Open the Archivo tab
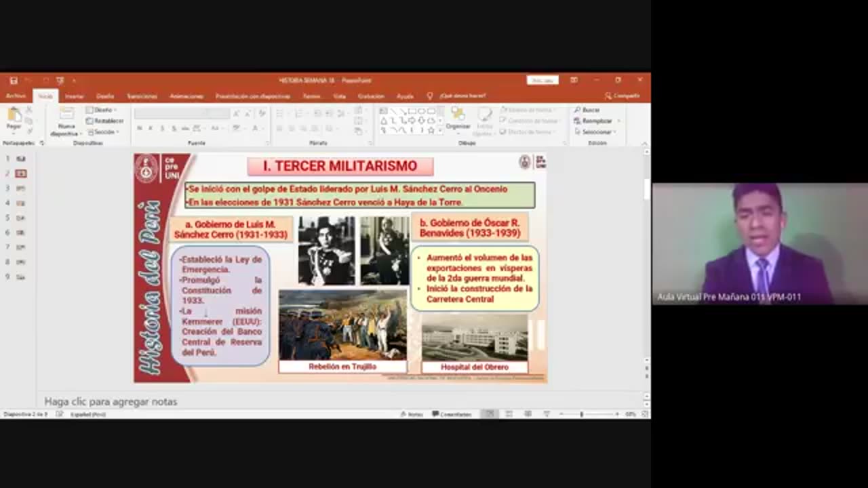The height and width of the screenshot is (488, 868). (x=16, y=96)
